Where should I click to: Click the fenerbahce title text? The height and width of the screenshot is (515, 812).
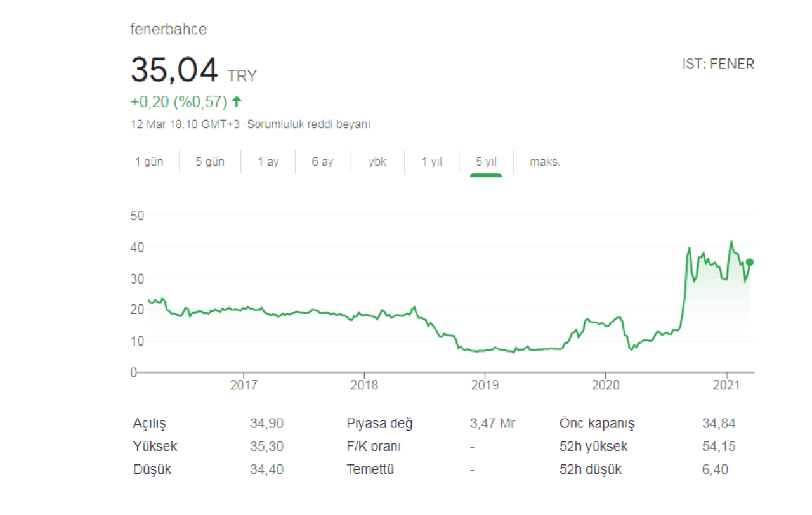169,29
